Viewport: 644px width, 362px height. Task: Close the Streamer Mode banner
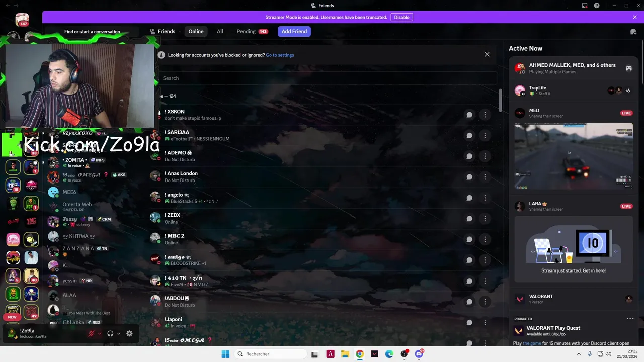(635, 17)
